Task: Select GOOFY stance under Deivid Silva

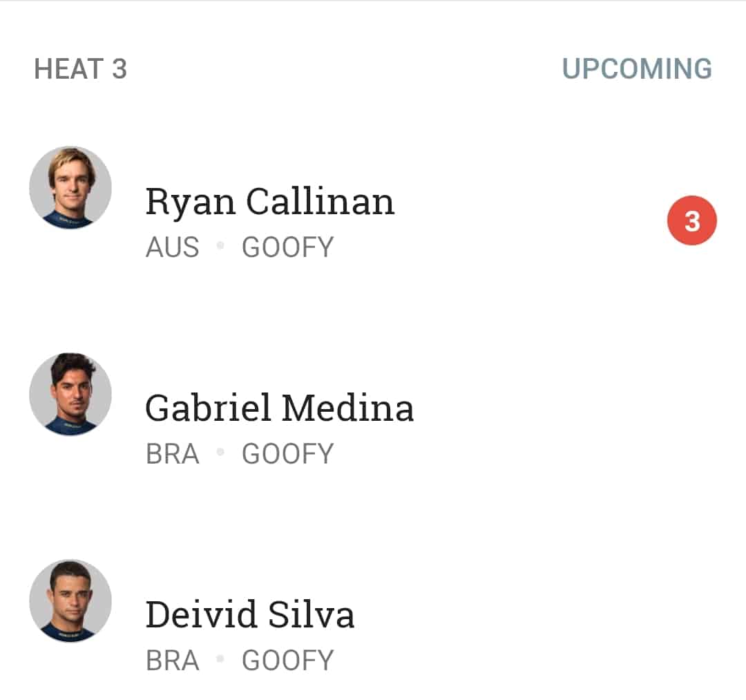Action: [x=288, y=661]
